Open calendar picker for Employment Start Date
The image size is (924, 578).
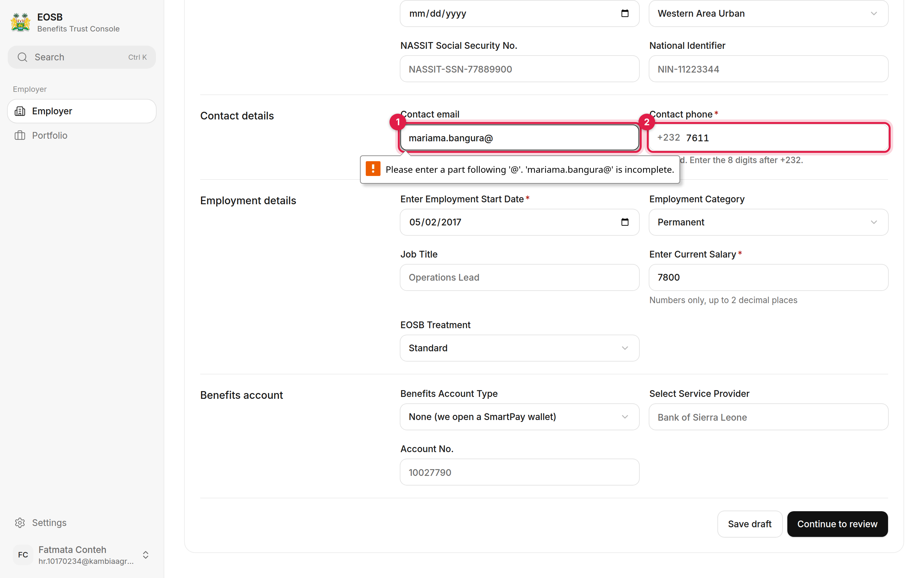(x=625, y=222)
